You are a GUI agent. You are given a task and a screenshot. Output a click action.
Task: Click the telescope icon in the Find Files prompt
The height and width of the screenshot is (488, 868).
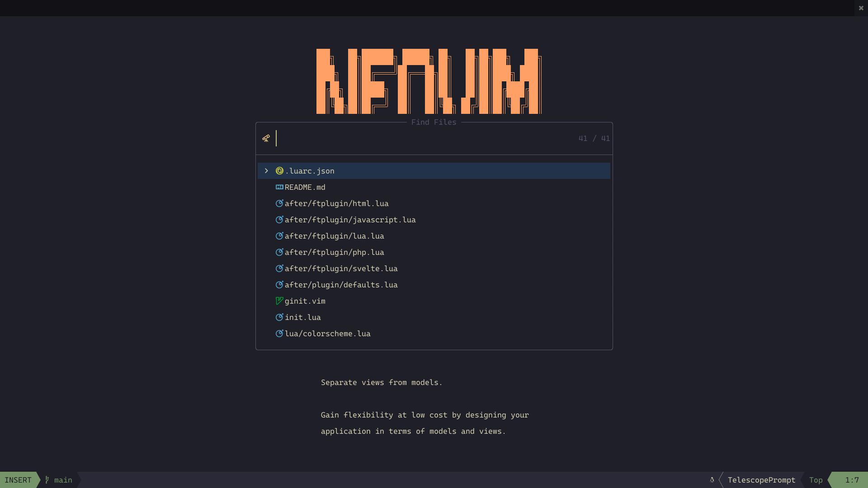(266, 138)
